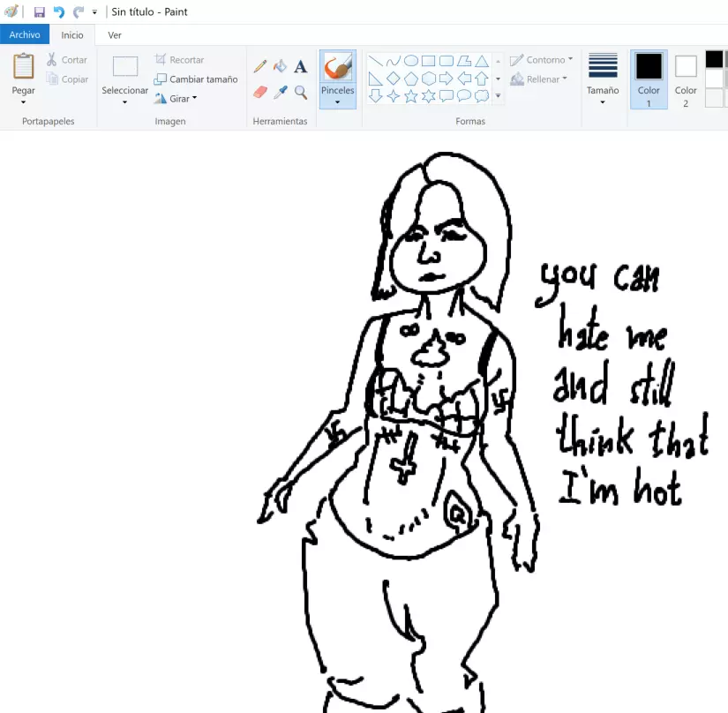Image resolution: width=728 pixels, height=713 pixels.
Task: Choose the Oval callout shape
Action: [464, 96]
